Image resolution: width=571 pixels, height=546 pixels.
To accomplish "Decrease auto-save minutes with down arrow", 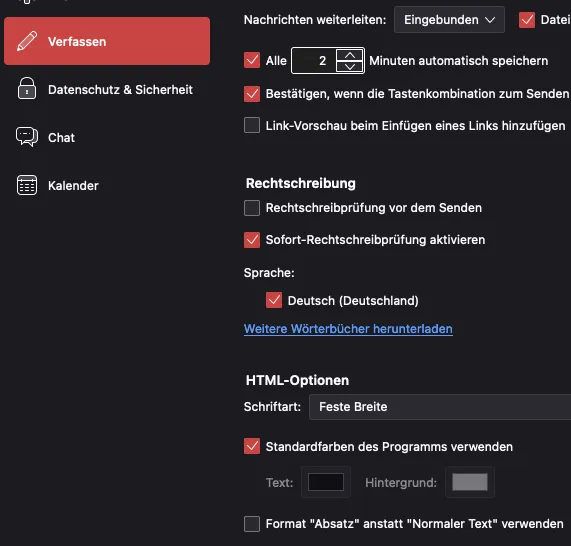I will tap(350, 67).
